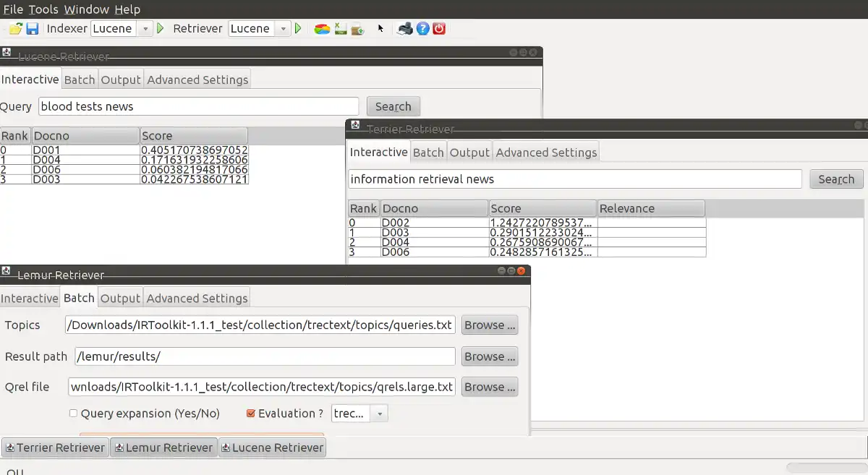
Task: Run the Retriever with green play arrow
Action: coord(298,29)
